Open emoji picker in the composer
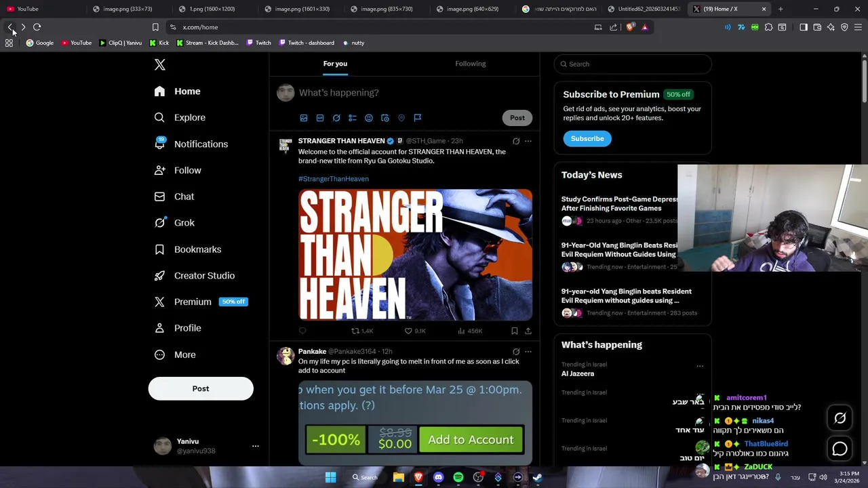The image size is (868, 488). [369, 118]
